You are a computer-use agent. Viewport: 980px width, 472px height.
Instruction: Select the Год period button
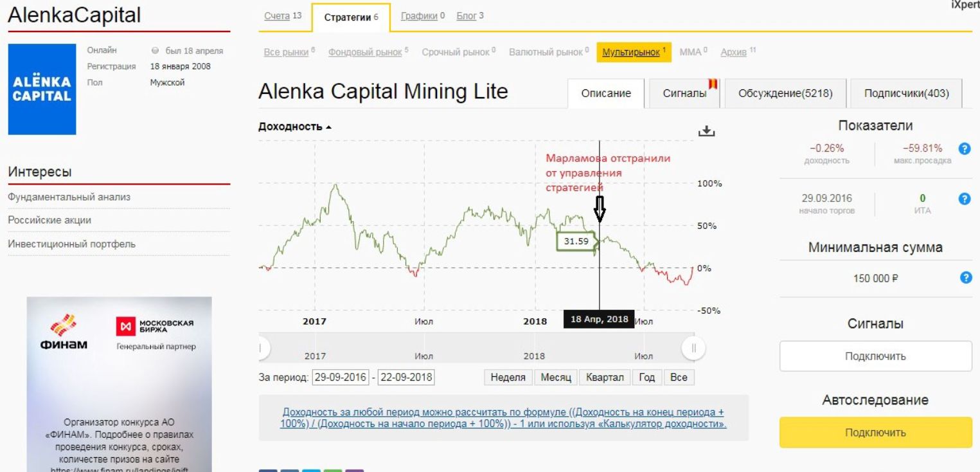(x=646, y=377)
